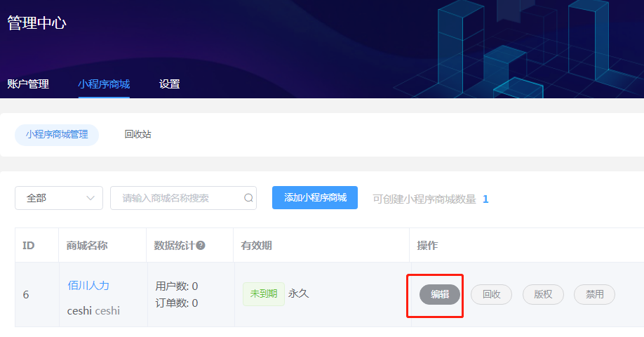Click the 编辑 button for 佰川人力
This screenshot has height=337, width=644.
439,294
